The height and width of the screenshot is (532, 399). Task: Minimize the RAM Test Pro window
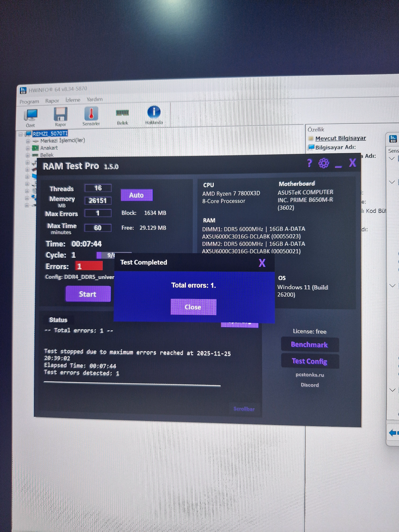pyautogui.click(x=338, y=167)
